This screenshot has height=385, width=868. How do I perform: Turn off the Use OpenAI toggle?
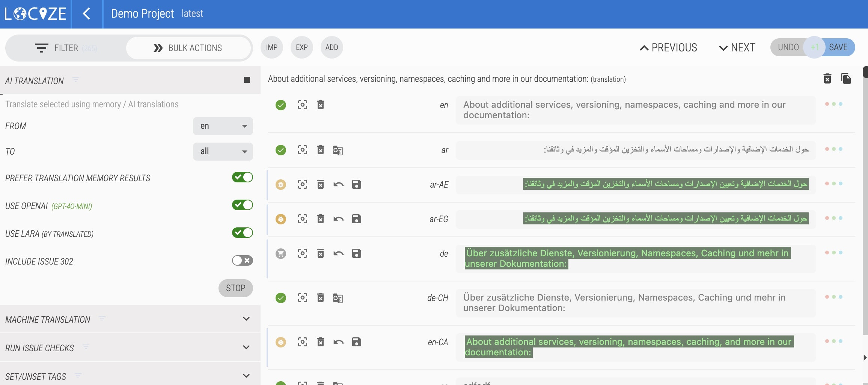[242, 205]
